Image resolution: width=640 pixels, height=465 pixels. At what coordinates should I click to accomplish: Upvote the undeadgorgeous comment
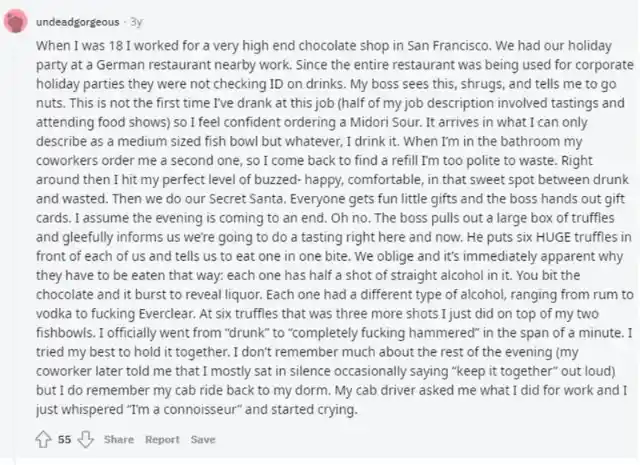(43, 440)
